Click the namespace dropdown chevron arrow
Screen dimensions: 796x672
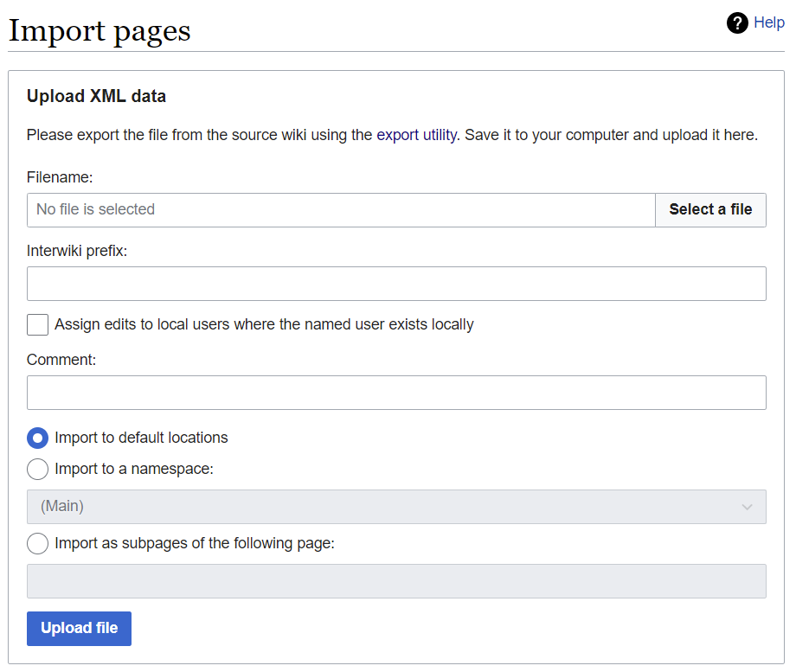pos(748,507)
